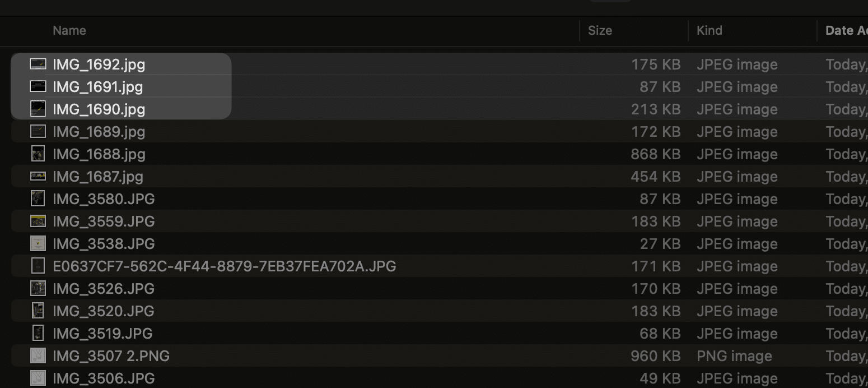Click the IMG_3507 2.PNG file icon
The width and height of the screenshot is (868, 388).
point(38,356)
